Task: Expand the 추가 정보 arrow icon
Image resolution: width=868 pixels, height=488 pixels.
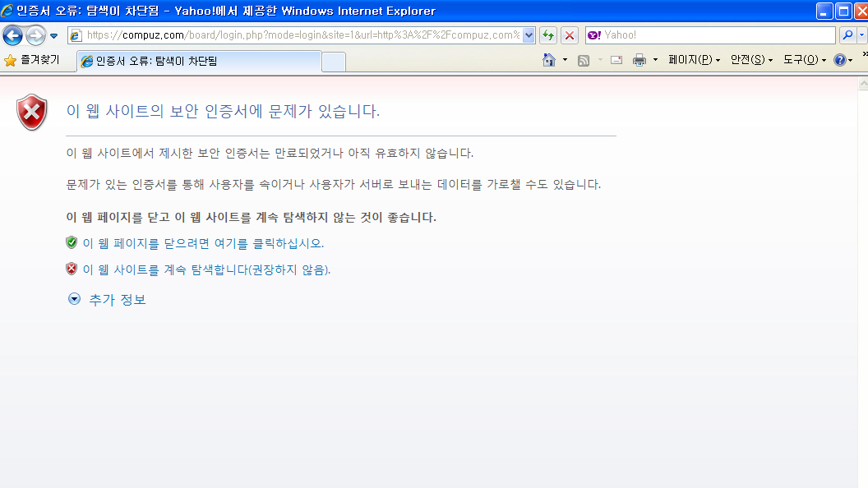Action: click(74, 299)
